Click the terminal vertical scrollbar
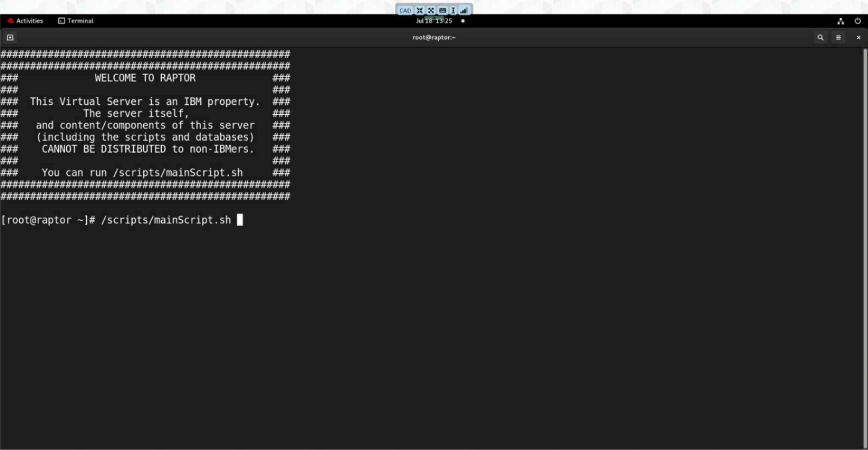This screenshot has height=450, width=868. (864, 248)
